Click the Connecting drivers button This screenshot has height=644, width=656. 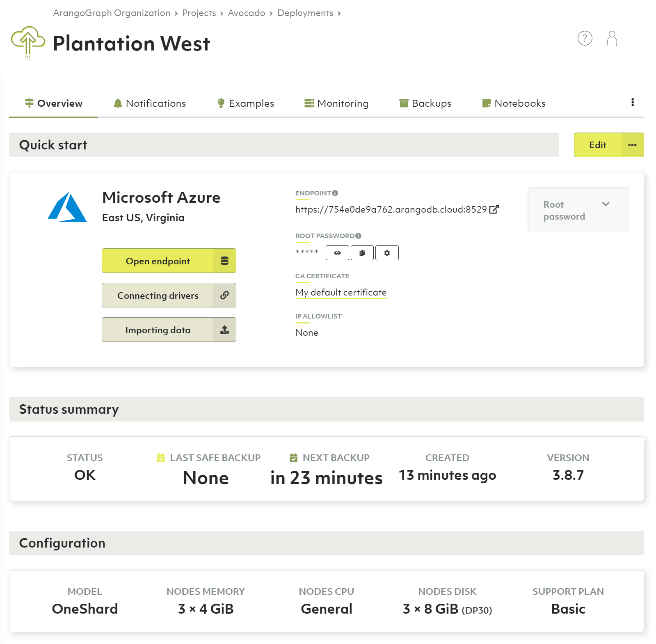point(169,295)
